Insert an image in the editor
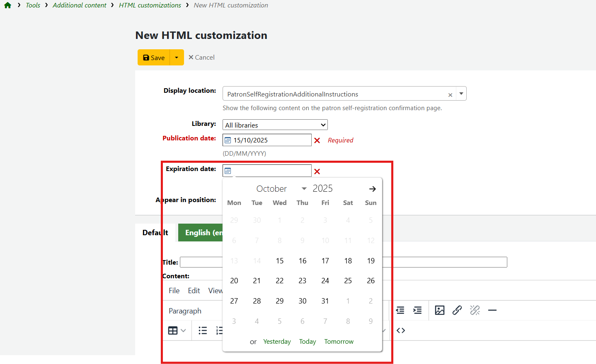Viewport: 596px width, 364px height. point(439,310)
